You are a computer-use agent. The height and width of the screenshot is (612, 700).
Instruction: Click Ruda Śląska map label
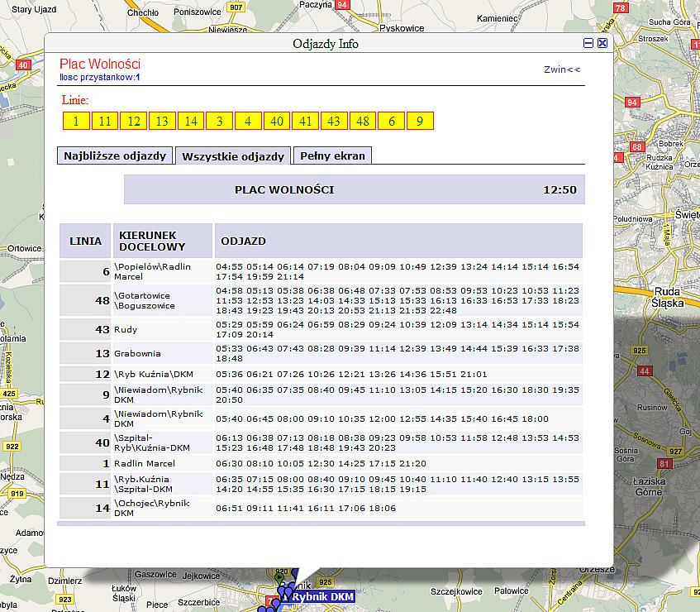(x=668, y=298)
